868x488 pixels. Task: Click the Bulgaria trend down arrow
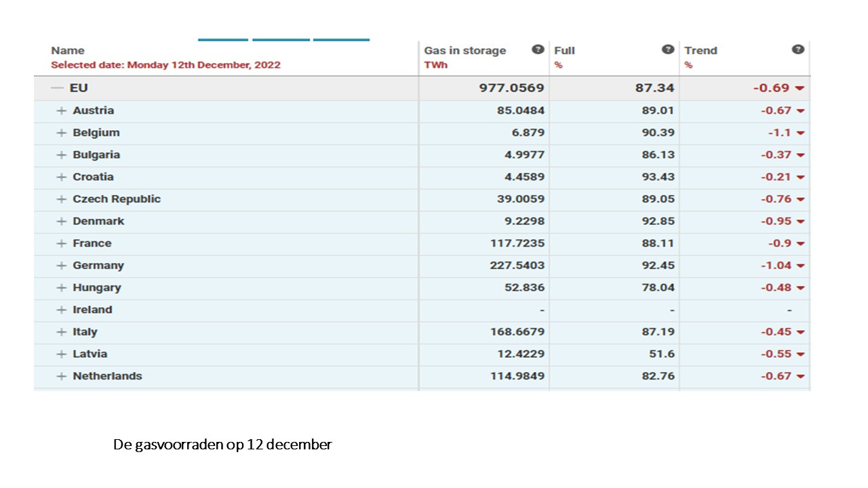800,155
